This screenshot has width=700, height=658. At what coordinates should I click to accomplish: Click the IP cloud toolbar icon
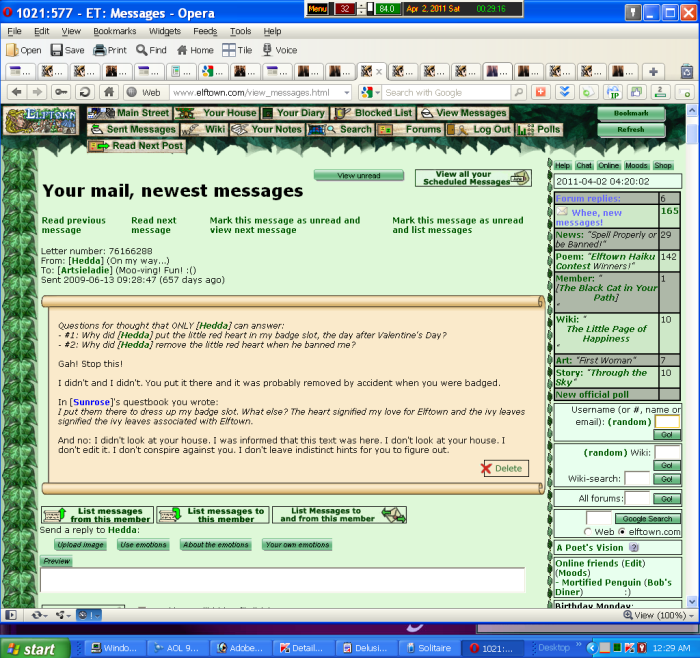tap(613, 92)
